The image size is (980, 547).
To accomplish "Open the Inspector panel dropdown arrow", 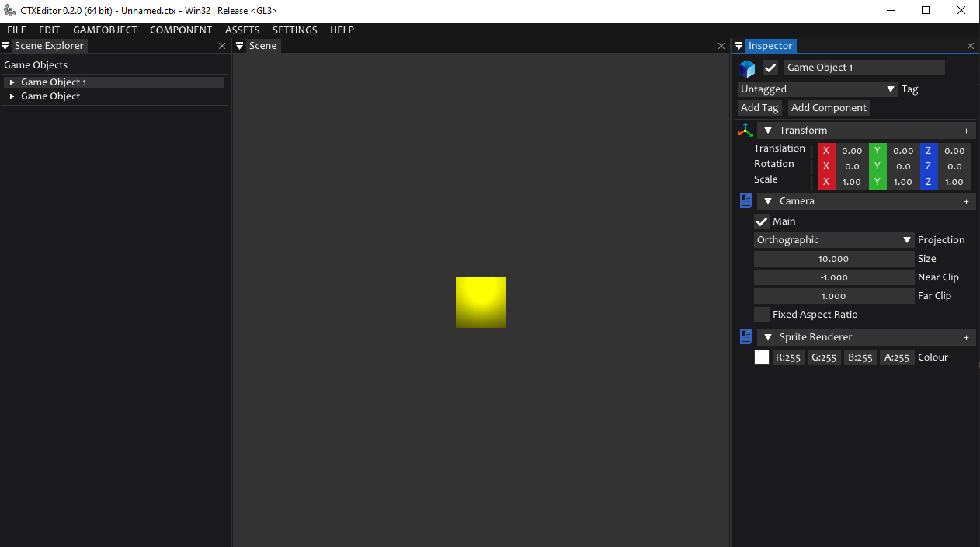I will pyautogui.click(x=738, y=46).
